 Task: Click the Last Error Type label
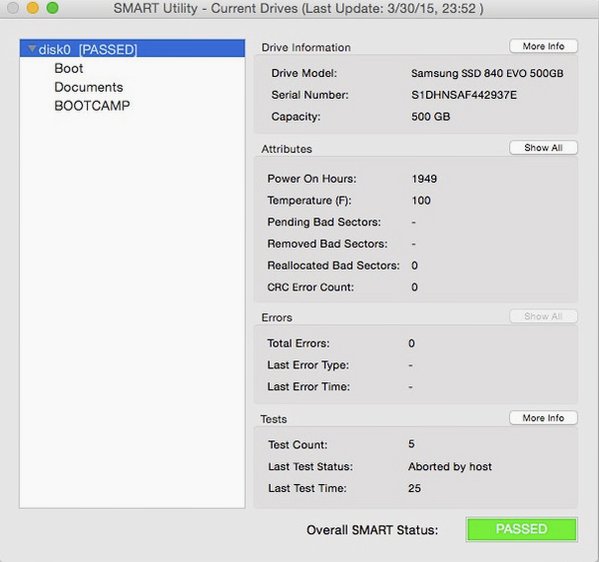(308, 365)
